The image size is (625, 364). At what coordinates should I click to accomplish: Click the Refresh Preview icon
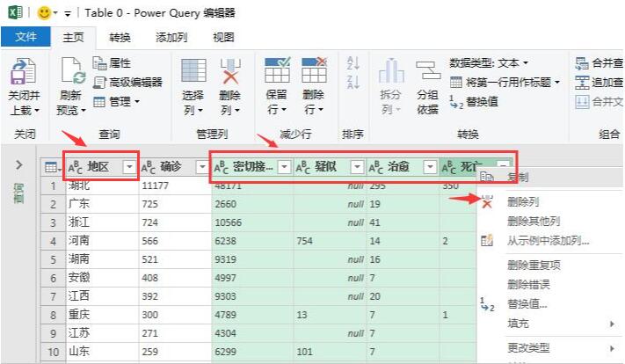[72, 72]
